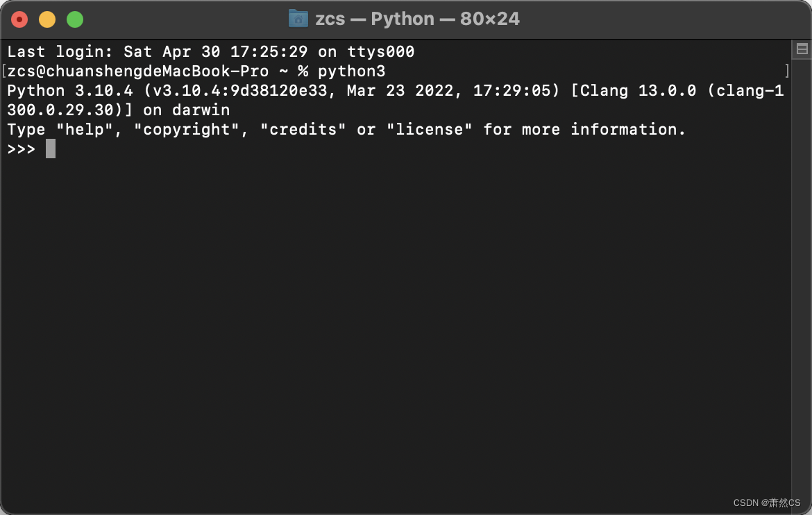Click the word "darwin"
Image resolution: width=812 pixels, height=515 pixels.
pyautogui.click(x=201, y=110)
